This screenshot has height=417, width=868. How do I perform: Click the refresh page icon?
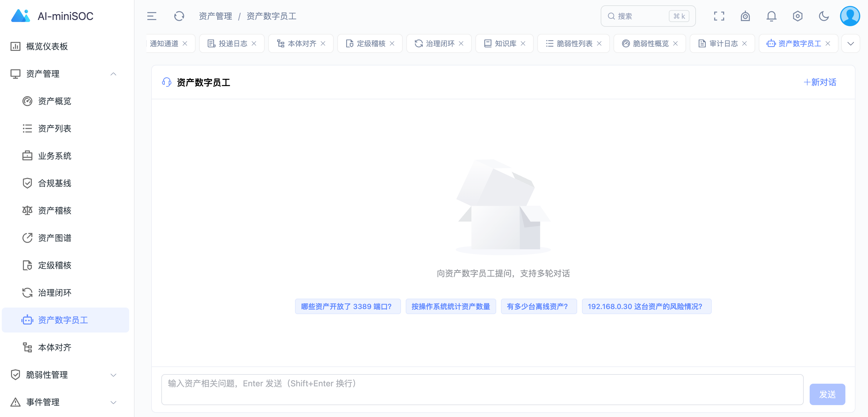coord(179,16)
